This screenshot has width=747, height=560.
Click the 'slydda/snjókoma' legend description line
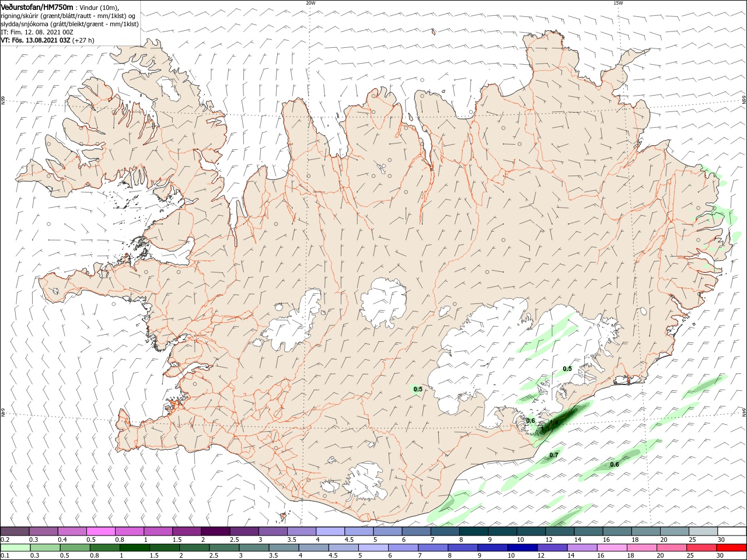70,24
